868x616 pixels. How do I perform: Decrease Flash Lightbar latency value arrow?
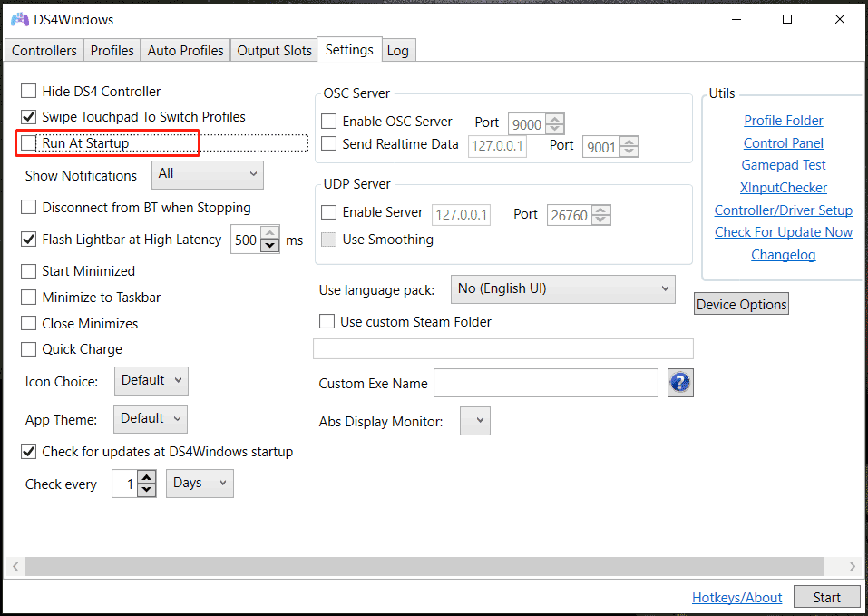pos(269,245)
